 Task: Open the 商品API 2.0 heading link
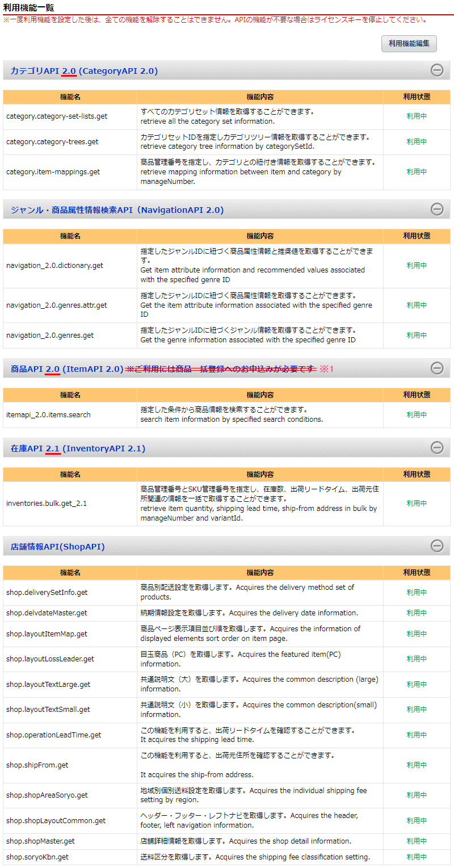tap(67, 369)
